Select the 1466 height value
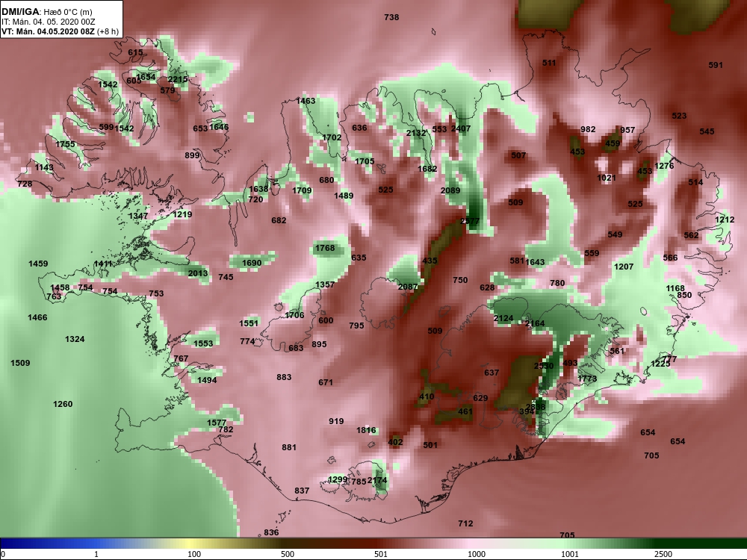Image resolution: width=747 pixels, height=560 pixels. click(37, 317)
